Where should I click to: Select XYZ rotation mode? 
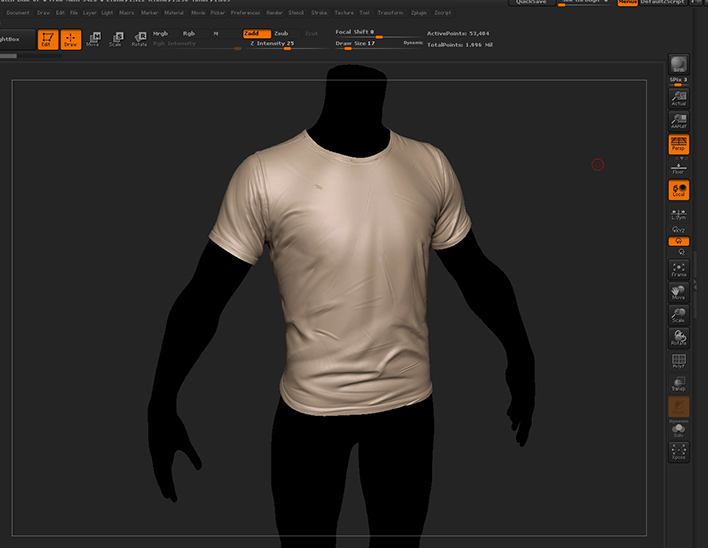[678, 230]
